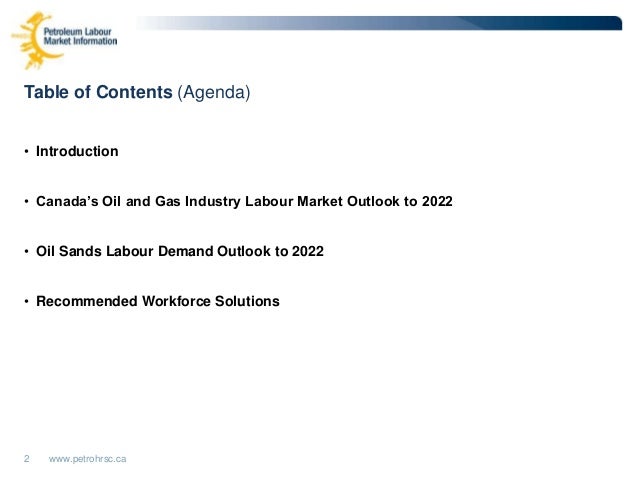Open the www.petrohrsc.ca footer link
This screenshot has width=638, height=479.
[x=87, y=459]
